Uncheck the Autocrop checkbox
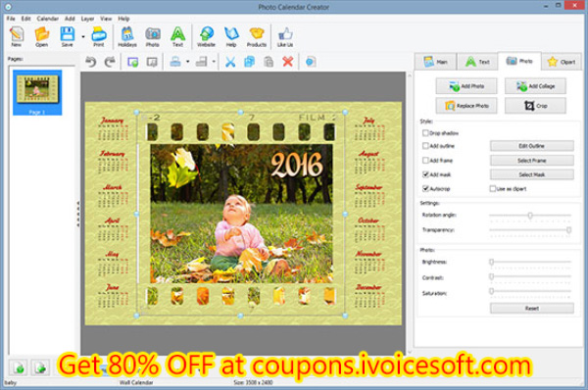 425,188
